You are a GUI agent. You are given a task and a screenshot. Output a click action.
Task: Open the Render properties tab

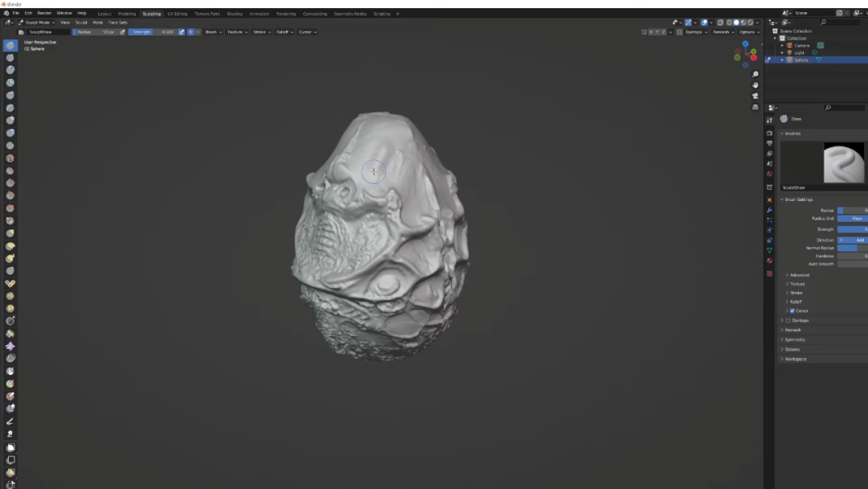coord(769,133)
